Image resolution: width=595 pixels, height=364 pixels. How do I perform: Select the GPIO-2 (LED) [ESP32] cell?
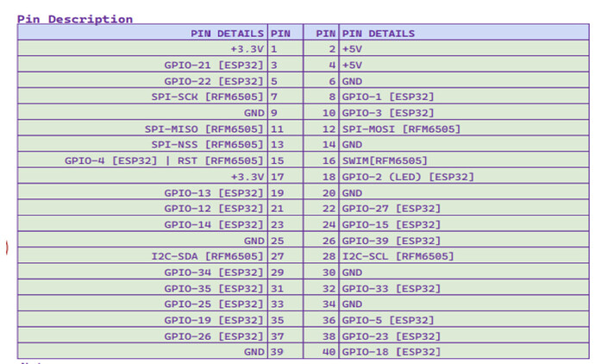[x=408, y=176]
